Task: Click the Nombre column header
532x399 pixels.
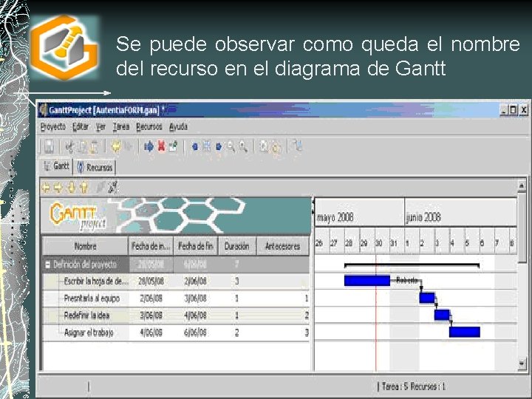Action: (85, 246)
